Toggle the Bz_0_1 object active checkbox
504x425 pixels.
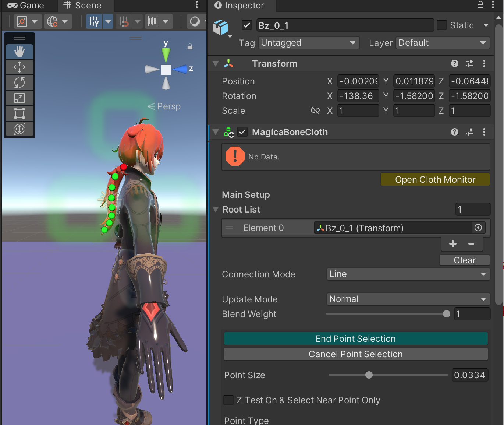[247, 25]
